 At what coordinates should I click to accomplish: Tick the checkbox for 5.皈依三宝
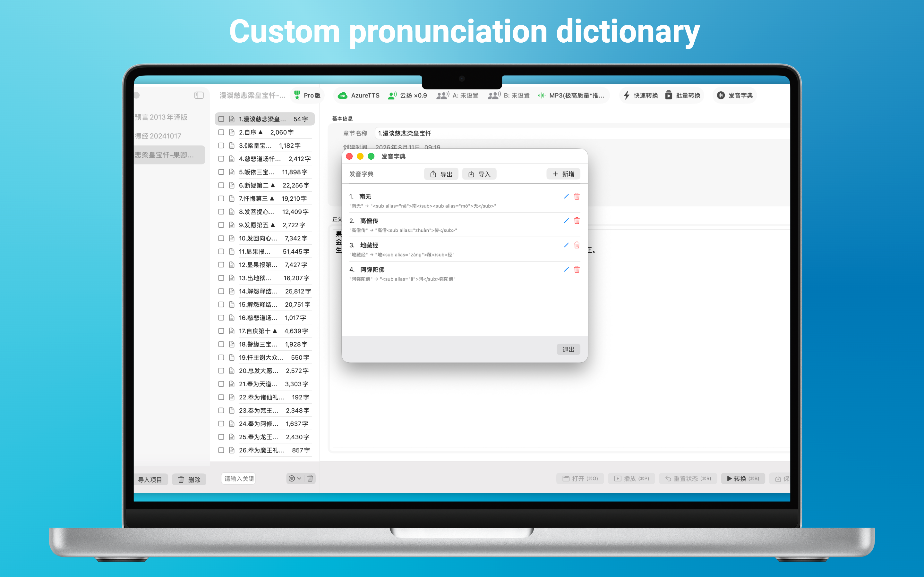point(221,172)
